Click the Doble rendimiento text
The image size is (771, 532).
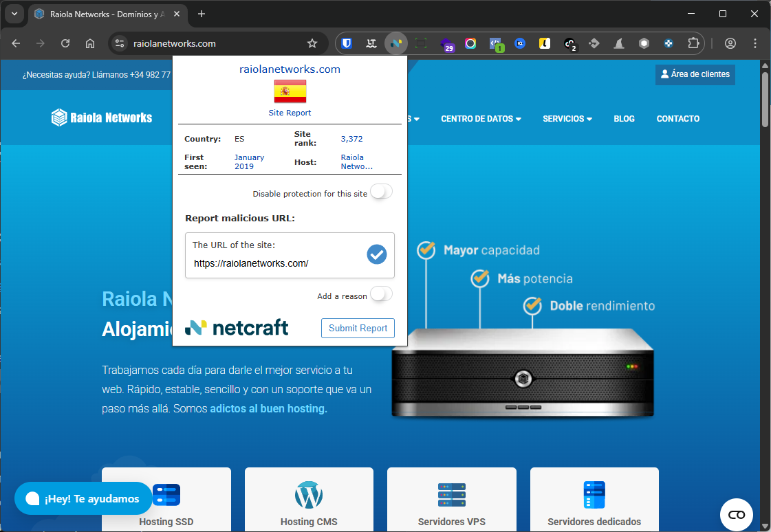[x=602, y=306]
